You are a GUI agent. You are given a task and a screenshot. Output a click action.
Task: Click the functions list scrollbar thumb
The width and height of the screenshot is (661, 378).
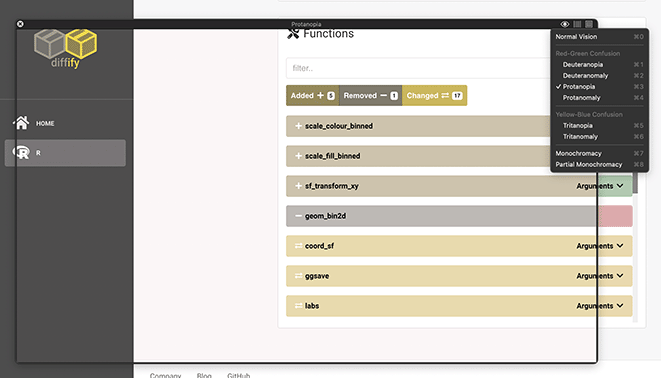pos(635,182)
